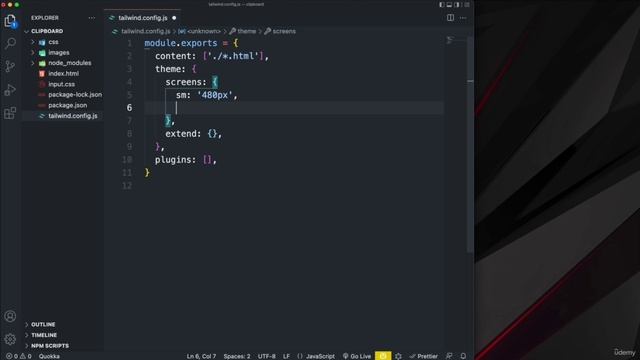Open editor More Actions menu

pyautogui.click(x=463, y=18)
